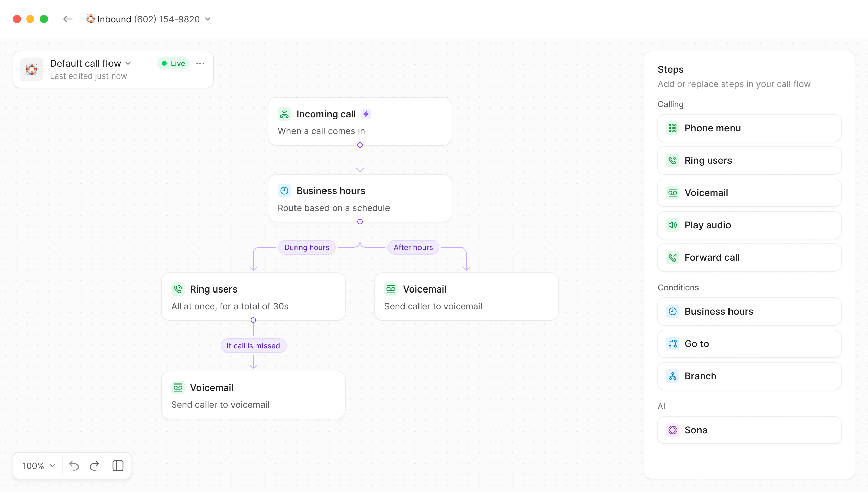Click the Branch condition icon
This screenshot has height=492, width=868.
[x=672, y=376]
